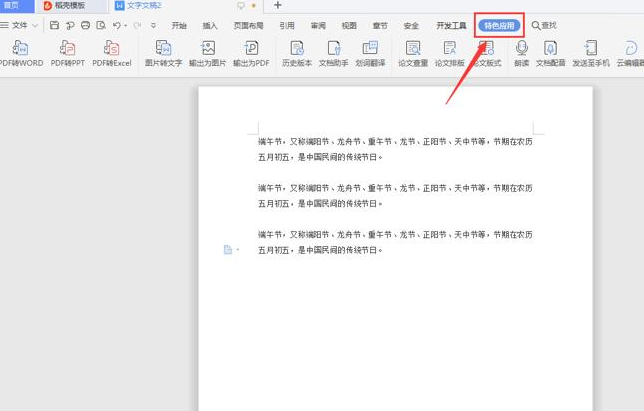The height and width of the screenshot is (411, 644).
Task: Switch to the 插入 ribbon tab
Action: (x=210, y=25)
